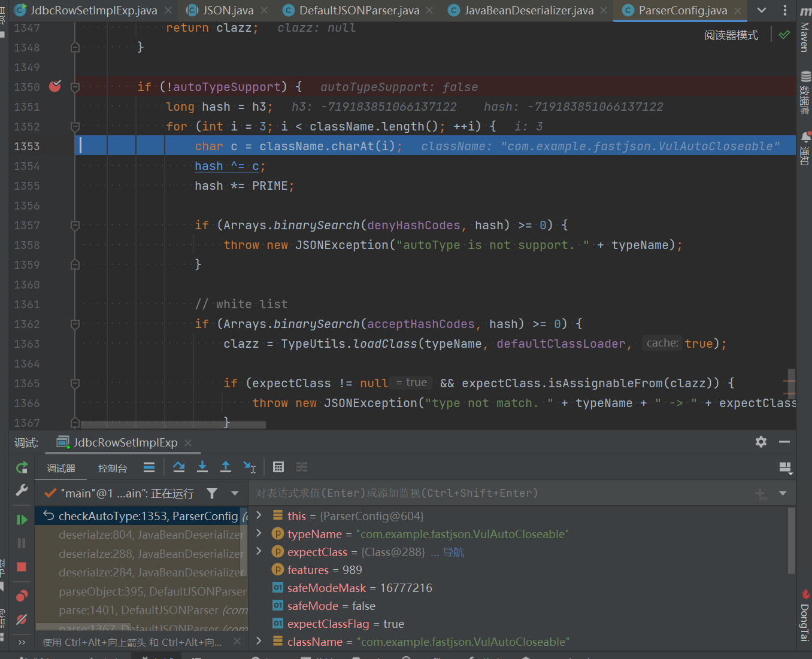Toggle the frames filter funnel icon

pos(212,493)
